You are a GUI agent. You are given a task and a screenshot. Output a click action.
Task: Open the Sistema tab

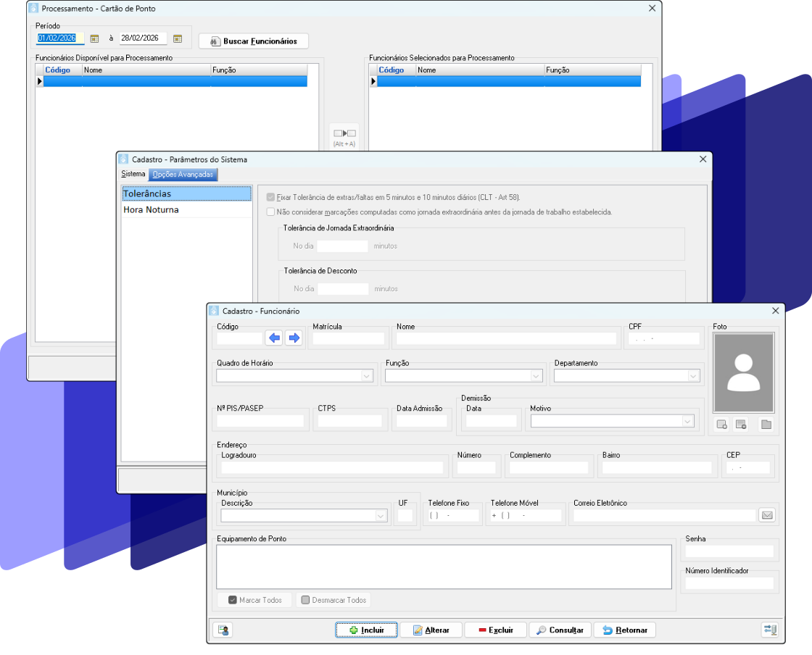133,175
